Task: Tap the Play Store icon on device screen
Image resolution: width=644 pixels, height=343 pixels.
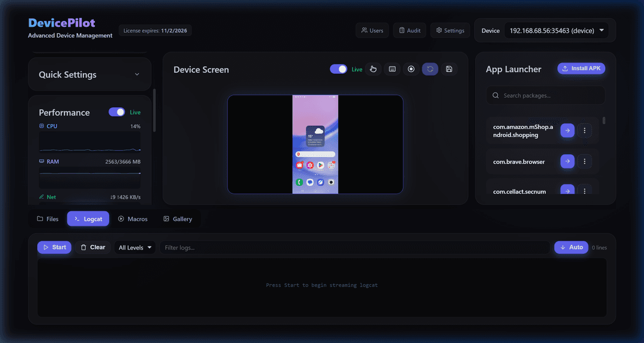Action: (x=320, y=165)
